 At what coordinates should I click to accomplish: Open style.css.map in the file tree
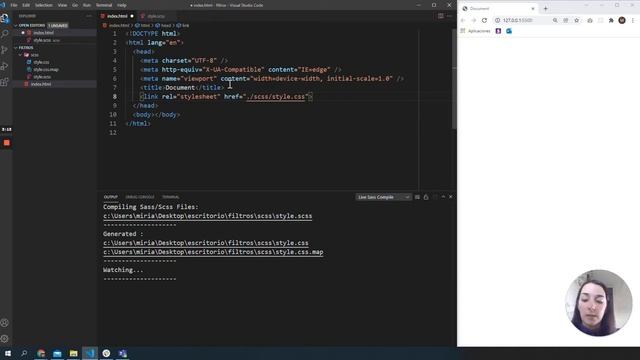[46, 69]
